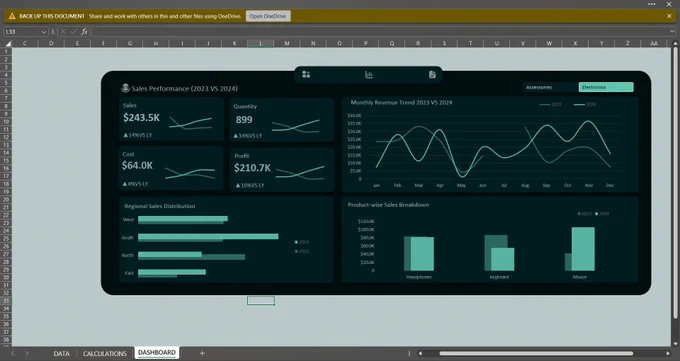Image resolution: width=680 pixels, height=361 pixels.
Task: Click the backup warning triangle icon
Action: tap(12, 16)
